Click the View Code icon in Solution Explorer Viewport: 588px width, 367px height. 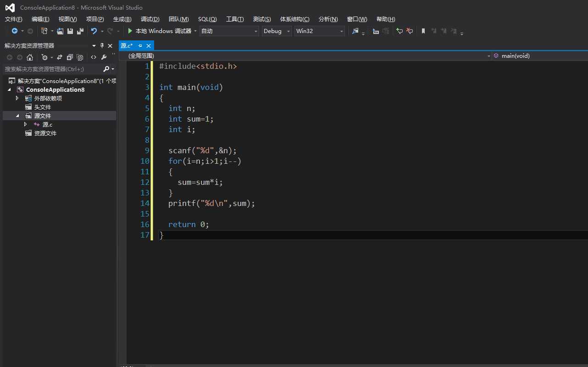(94, 57)
